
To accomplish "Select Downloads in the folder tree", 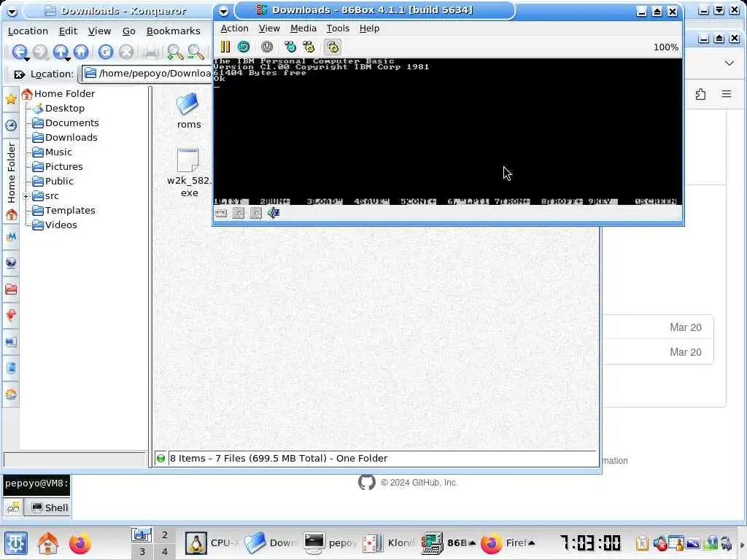I will pyautogui.click(x=71, y=137).
